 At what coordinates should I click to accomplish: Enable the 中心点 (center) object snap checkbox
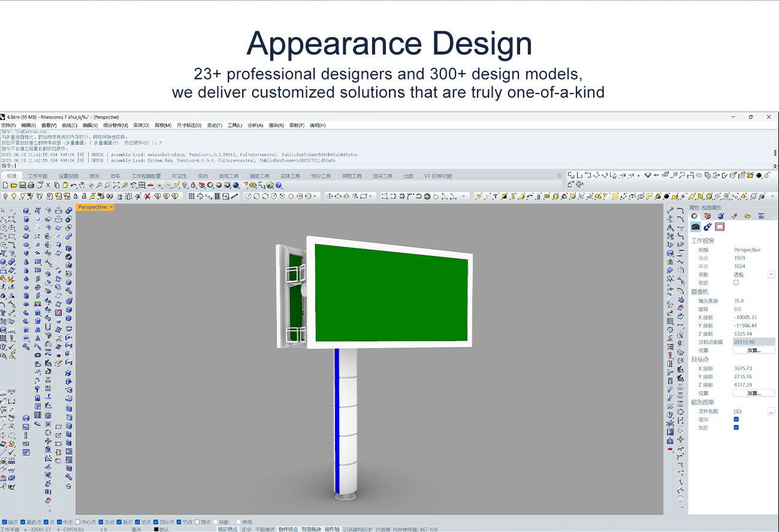[78, 522]
